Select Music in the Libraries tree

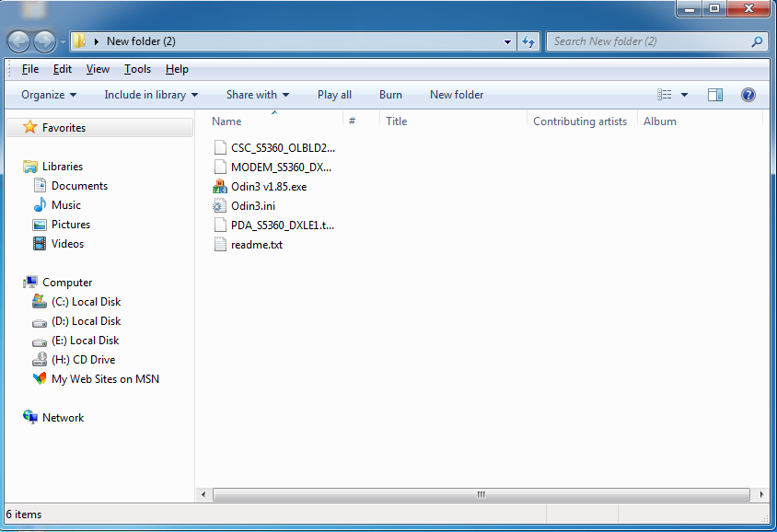tap(65, 205)
